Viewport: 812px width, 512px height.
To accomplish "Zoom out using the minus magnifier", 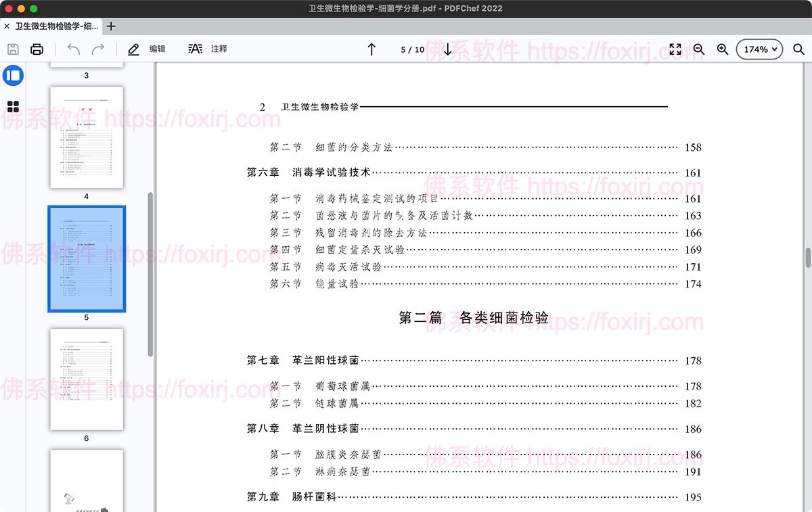I will [699, 49].
